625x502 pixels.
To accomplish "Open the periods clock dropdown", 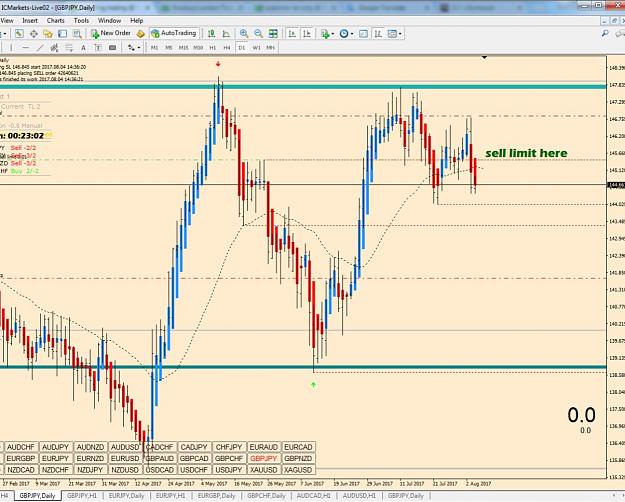I will pyautogui.click(x=346, y=34).
